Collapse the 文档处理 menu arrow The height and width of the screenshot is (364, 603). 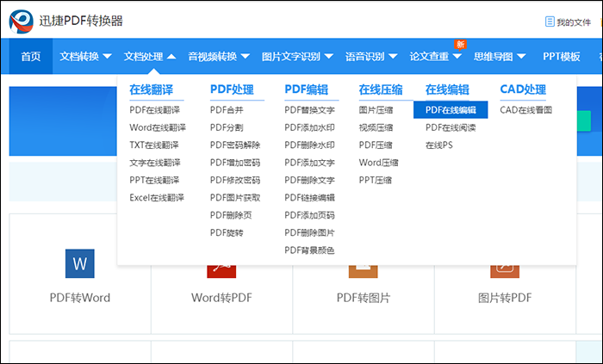pos(171,57)
